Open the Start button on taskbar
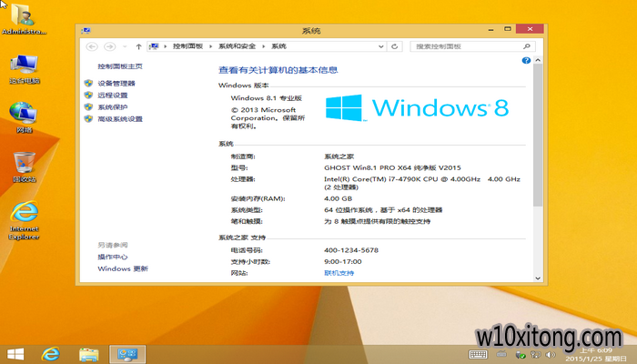Viewport: 637px width, 364px height. (15, 354)
